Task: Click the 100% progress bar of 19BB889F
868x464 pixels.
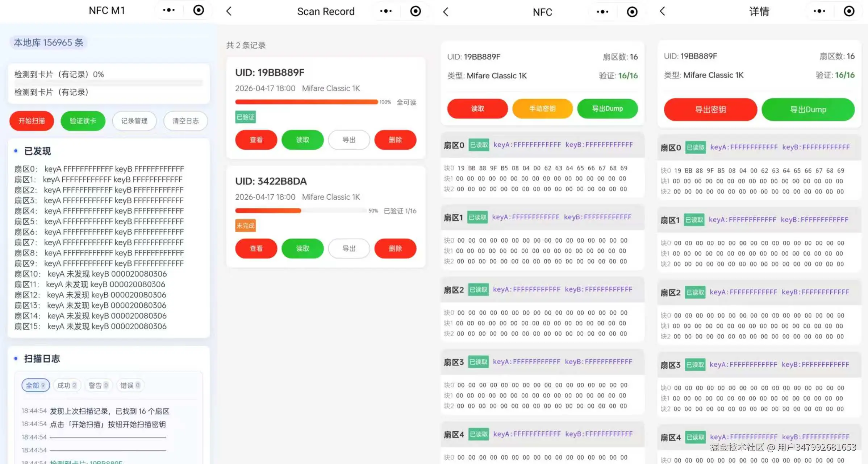Action: 306,102
